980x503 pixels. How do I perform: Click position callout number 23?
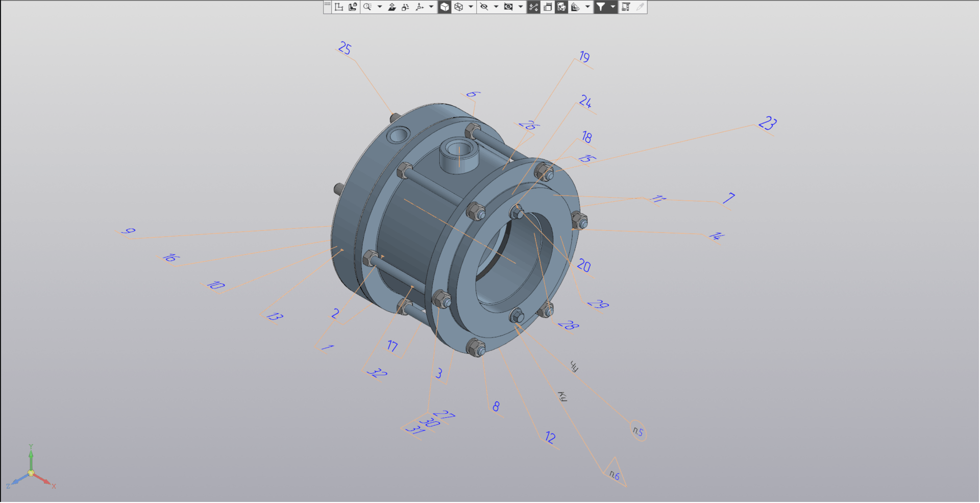click(767, 123)
